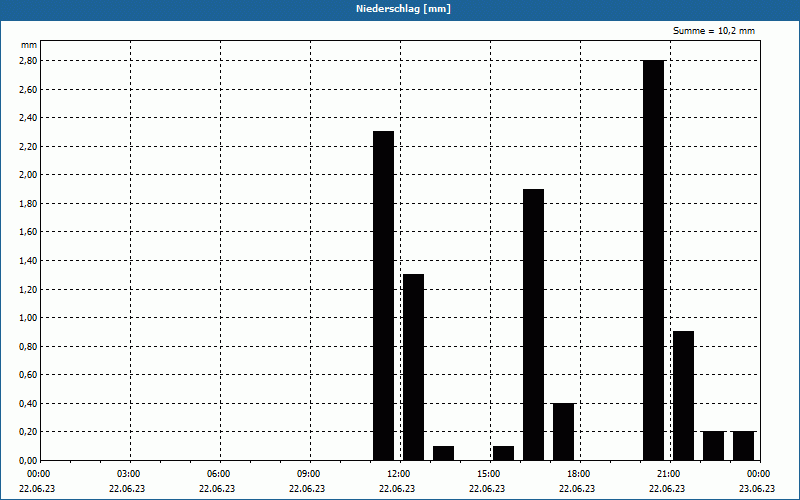Click the "Niederschlag [mm]" chart title
The width and height of the screenshot is (800, 500).
pyautogui.click(x=403, y=9)
